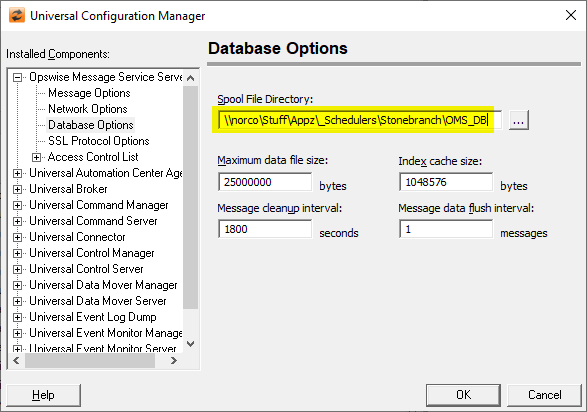Select Database Options in the tree
Viewport: 587px width, 412px height.
pyautogui.click(x=91, y=125)
